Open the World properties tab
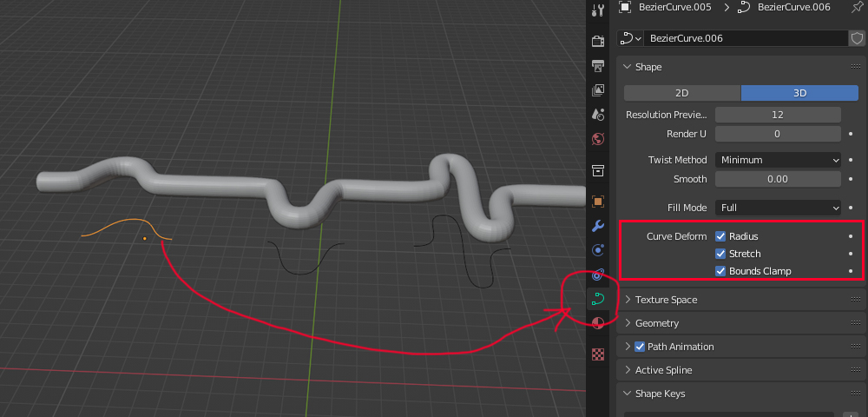Screen dimensions: 868x417 [x=598, y=138]
